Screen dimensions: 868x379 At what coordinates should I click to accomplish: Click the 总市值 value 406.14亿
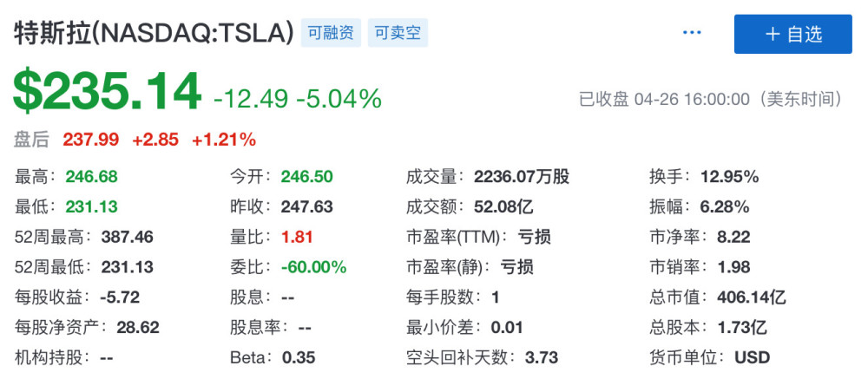(x=751, y=297)
